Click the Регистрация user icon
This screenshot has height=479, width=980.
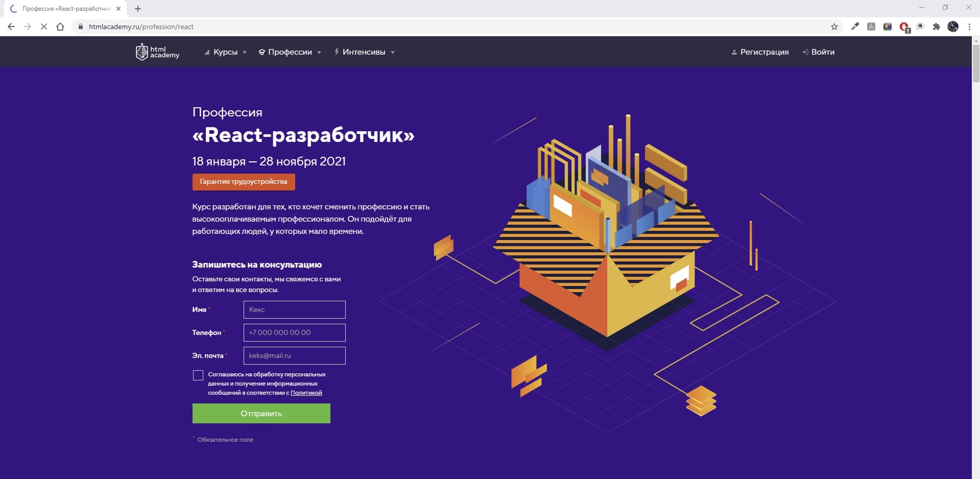pos(734,52)
